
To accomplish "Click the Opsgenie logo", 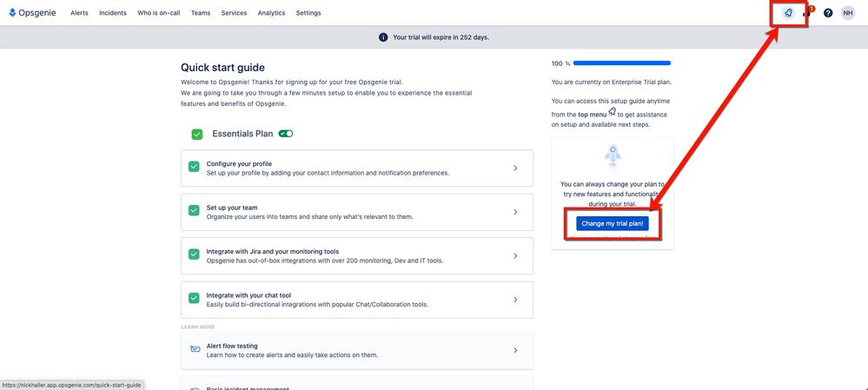I will tap(32, 13).
